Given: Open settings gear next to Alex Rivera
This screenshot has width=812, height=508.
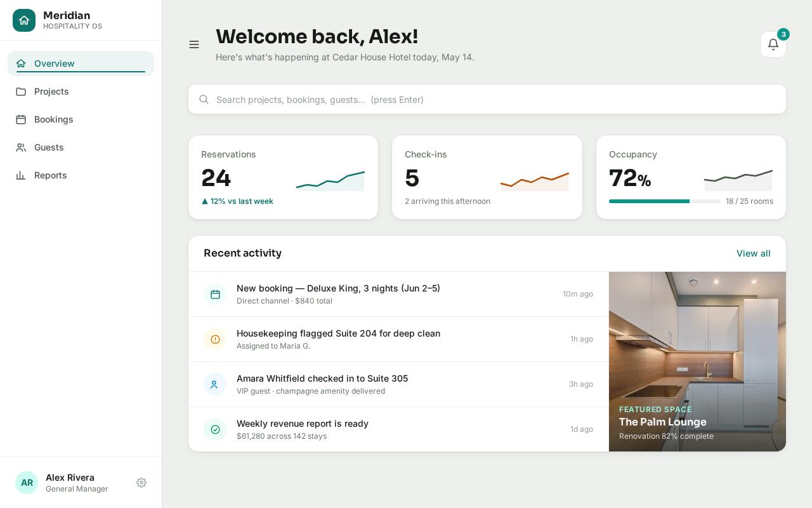Looking at the screenshot, I should click(x=141, y=483).
